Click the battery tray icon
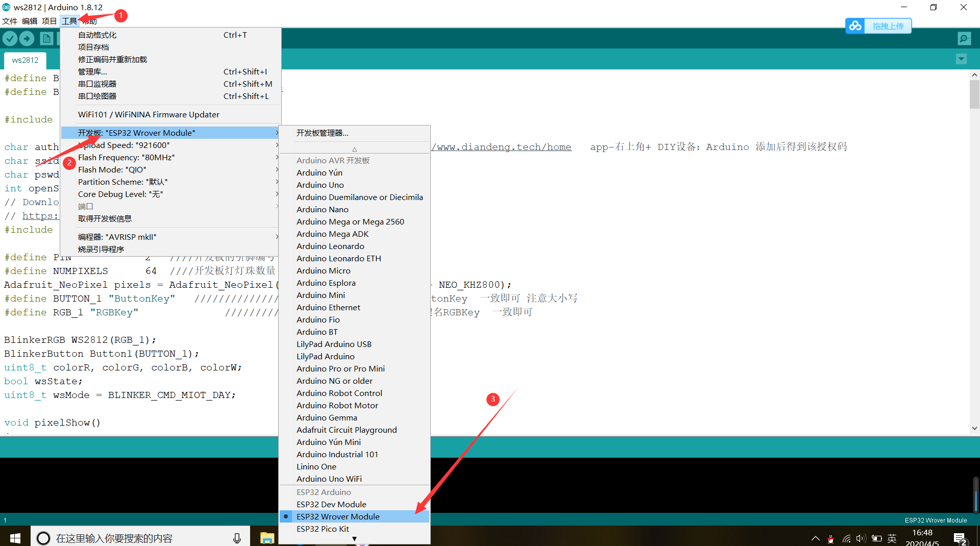 click(877, 538)
